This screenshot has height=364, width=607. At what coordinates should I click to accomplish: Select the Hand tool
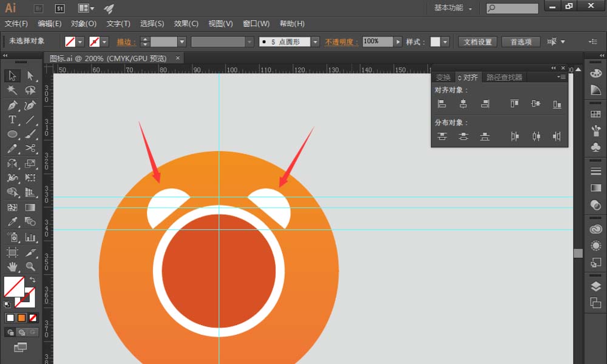point(12,266)
